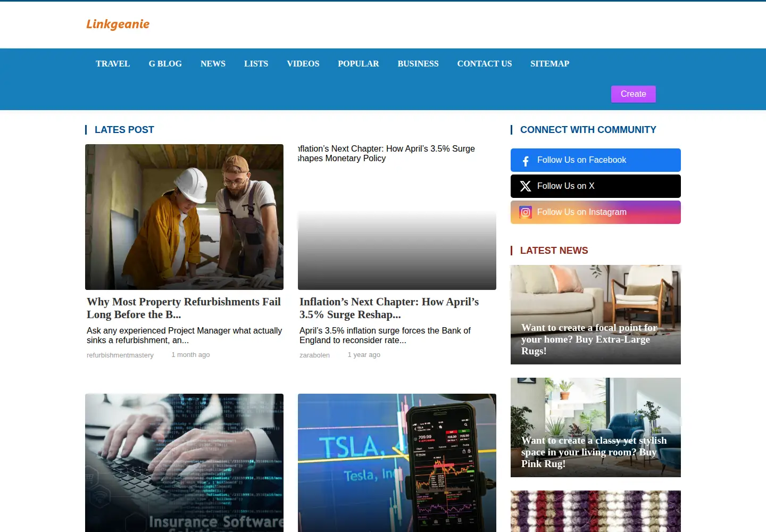Open the Pink Rug living room news card
This screenshot has width=766, height=532.
596,427
